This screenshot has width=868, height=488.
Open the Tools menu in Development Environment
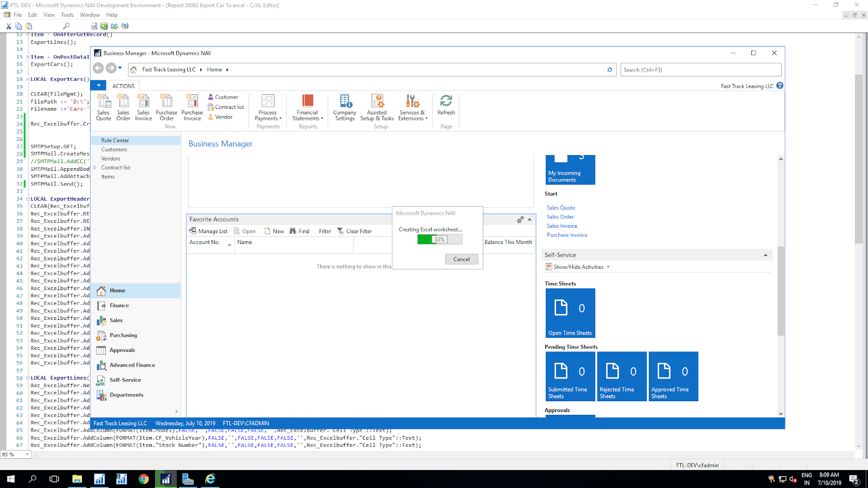click(67, 15)
